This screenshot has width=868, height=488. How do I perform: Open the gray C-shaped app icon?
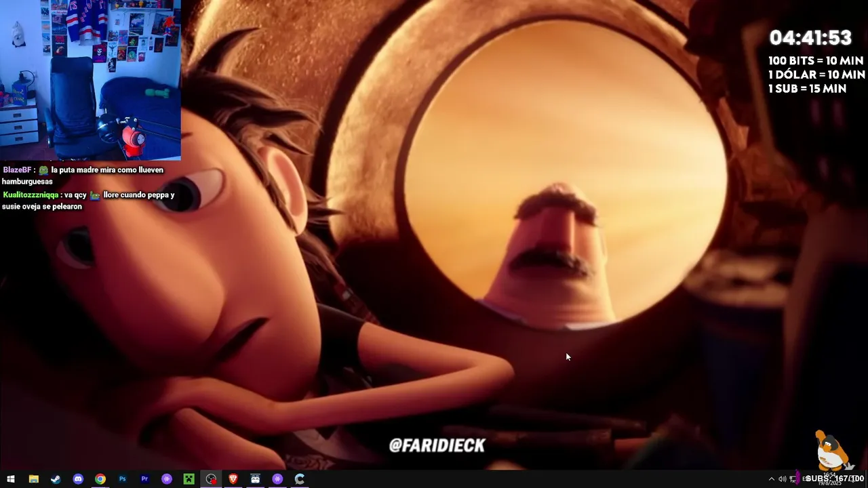click(x=300, y=479)
